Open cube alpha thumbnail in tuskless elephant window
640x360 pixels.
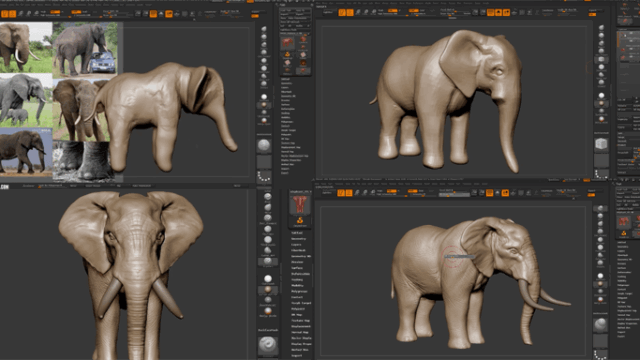[x=601, y=144]
